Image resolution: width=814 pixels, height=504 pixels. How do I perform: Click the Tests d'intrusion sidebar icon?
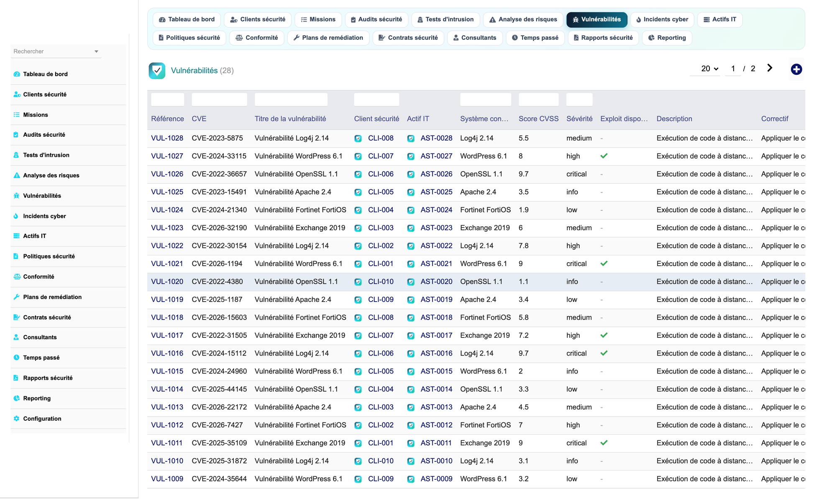click(16, 155)
